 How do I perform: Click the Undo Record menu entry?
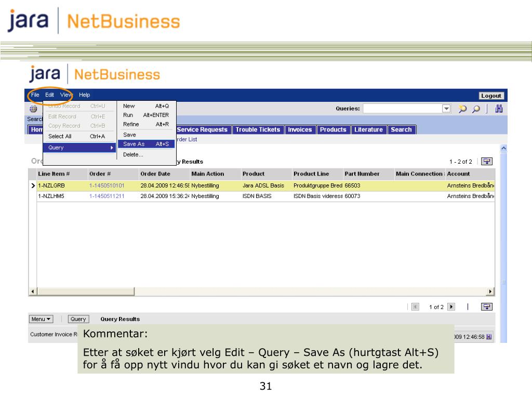pyautogui.click(x=79, y=106)
